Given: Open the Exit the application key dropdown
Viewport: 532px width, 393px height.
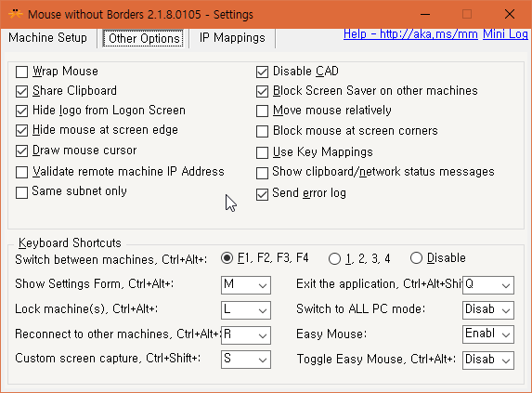Looking at the screenshot, I should point(488,284).
